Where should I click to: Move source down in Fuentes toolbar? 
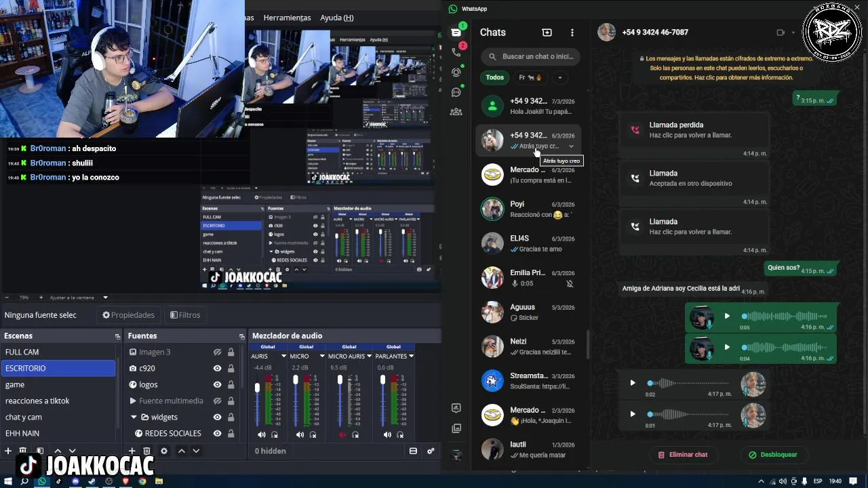196,451
